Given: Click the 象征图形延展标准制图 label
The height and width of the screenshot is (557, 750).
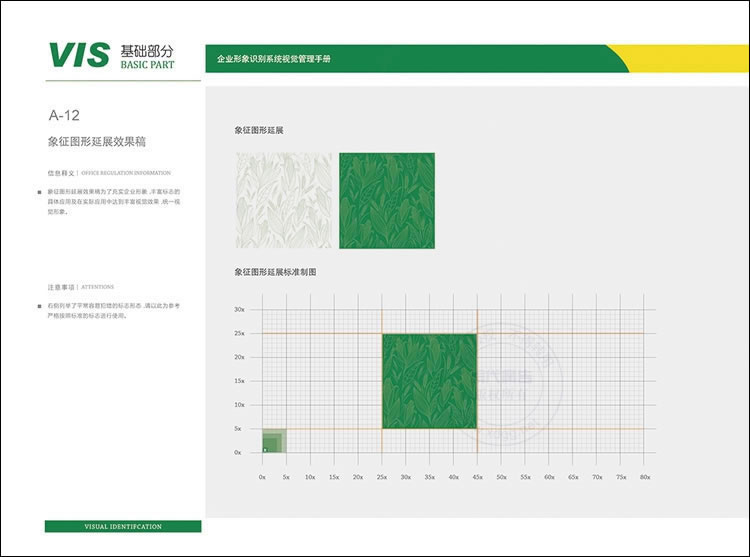Looking at the screenshot, I should click(x=274, y=272).
